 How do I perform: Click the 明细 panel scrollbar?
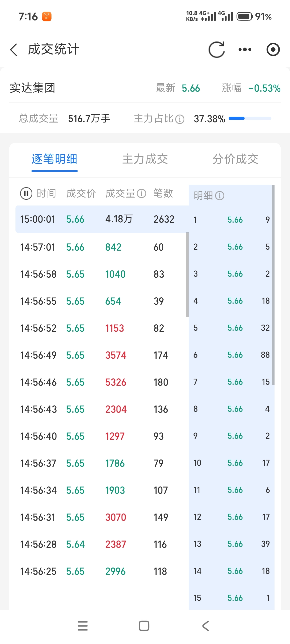[x=273, y=285]
